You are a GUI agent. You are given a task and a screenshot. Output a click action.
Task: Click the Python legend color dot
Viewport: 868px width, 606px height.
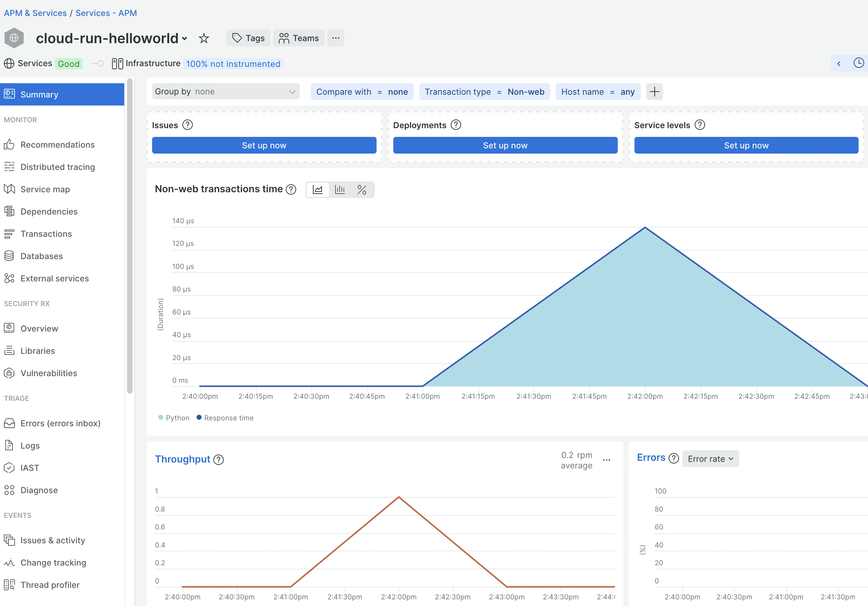(160, 418)
